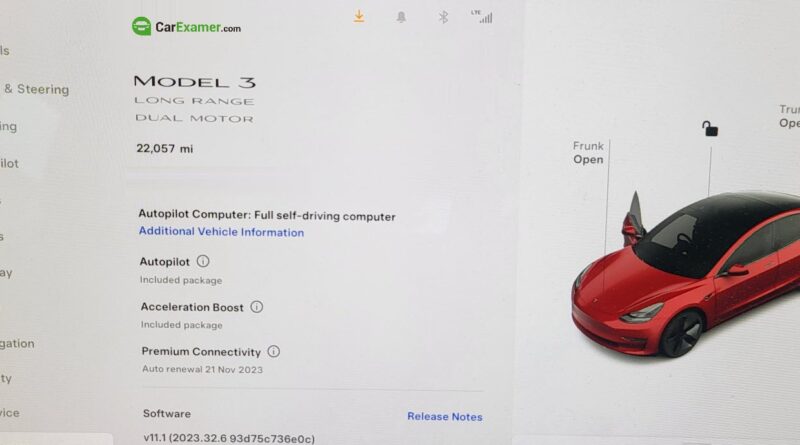Screen dimensions: 800x445
Task: Tap the Bluetooth status icon
Action: [x=443, y=17]
